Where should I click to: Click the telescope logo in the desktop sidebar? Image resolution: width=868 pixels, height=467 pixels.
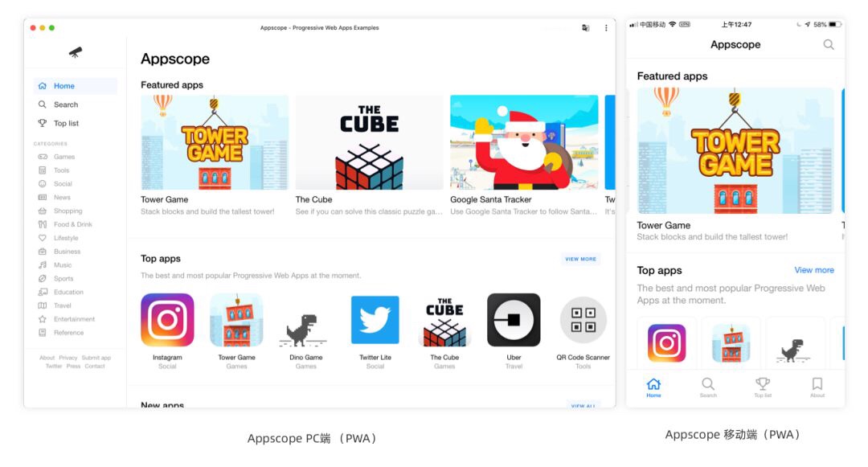point(76,52)
